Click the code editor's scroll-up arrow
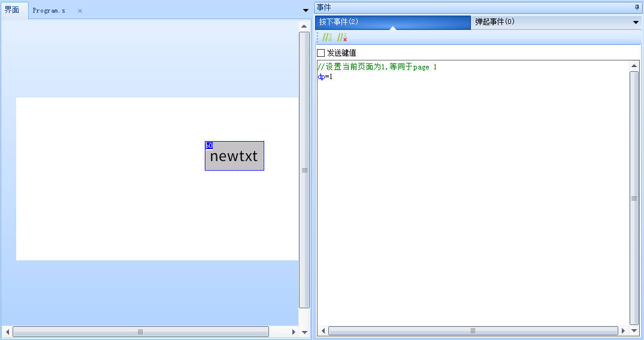The image size is (644, 340). tap(634, 65)
